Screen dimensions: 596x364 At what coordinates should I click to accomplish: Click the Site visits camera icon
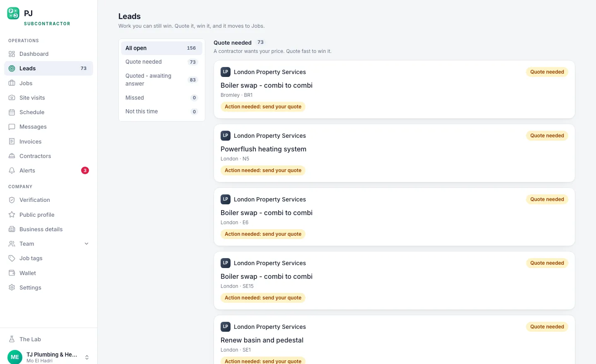click(12, 98)
